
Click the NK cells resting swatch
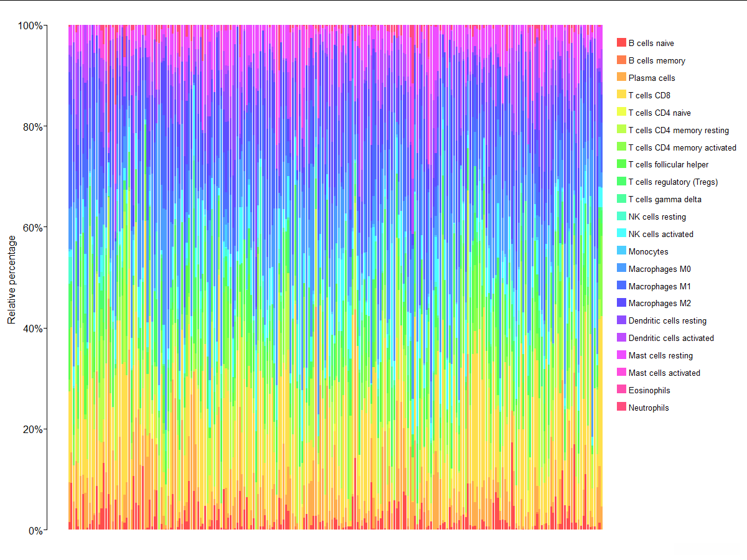[x=621, y=217]
